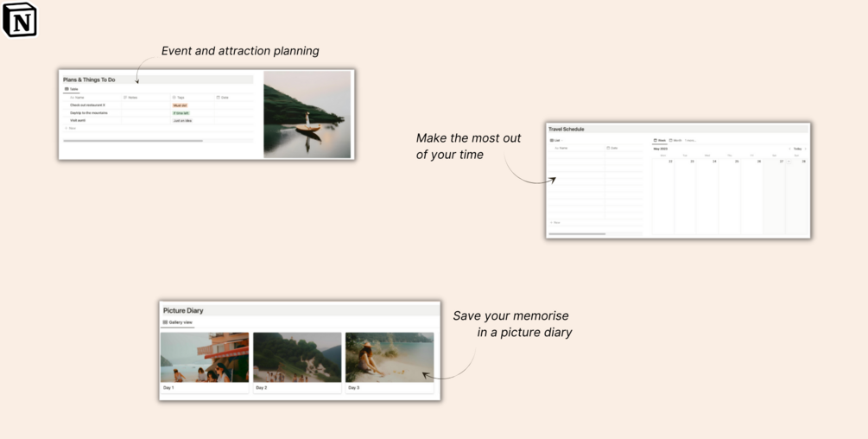Click the boat on lake photo
The width and height of the screenshot is (868, 439).
[x=307, y=115]
